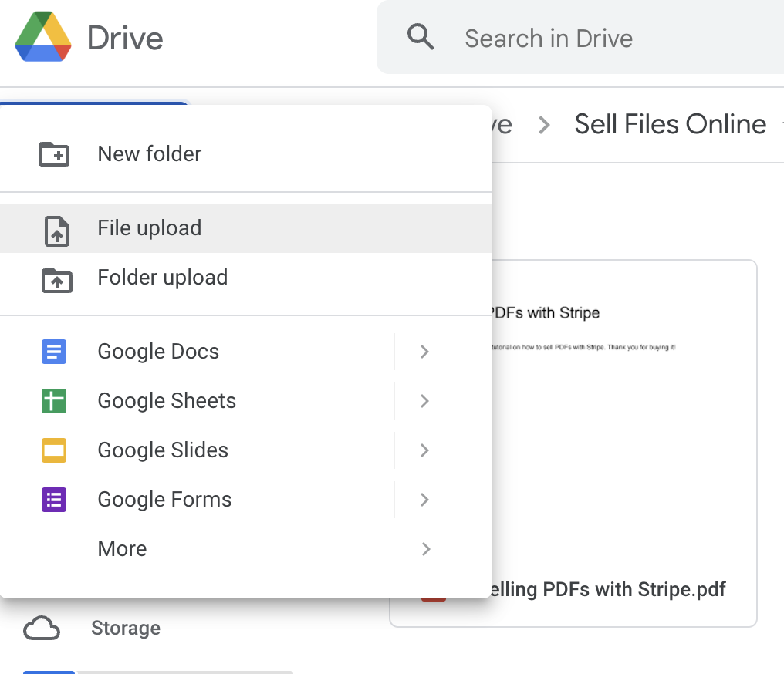The image size is (784, 674).
Task: Click the purple Google Forms icon
Action: [54, 500]
